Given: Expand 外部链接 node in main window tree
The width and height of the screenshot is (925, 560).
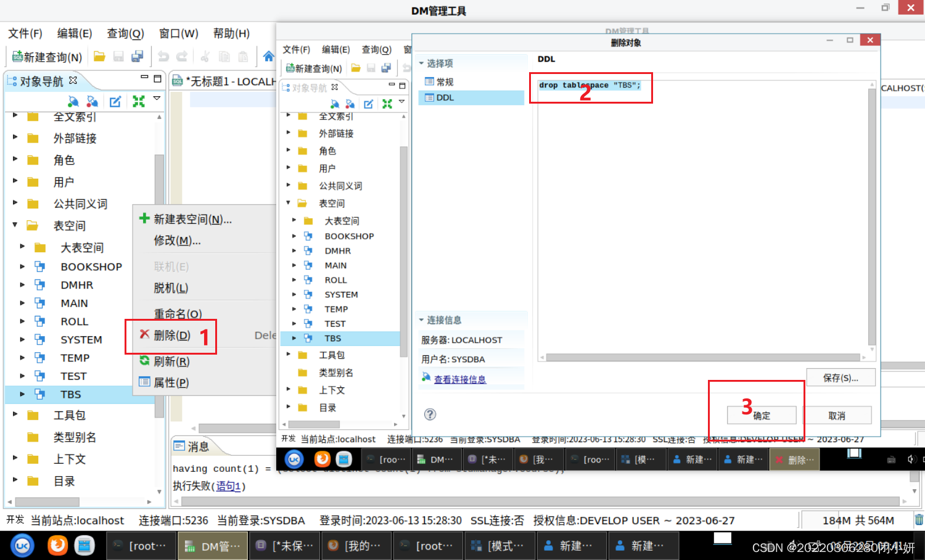Looking at the screenshot, I should [x=15, y=138].
